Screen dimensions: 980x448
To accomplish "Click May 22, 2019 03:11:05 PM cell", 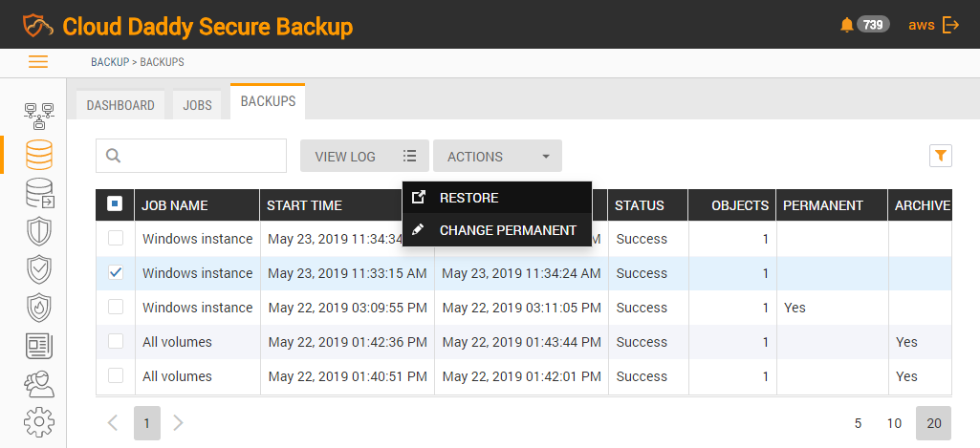I will click(522, 308).
